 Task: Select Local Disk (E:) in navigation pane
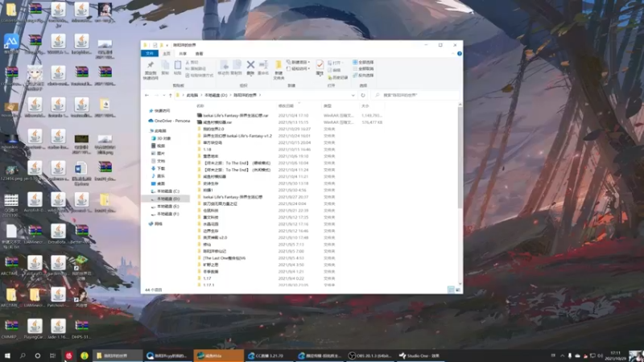point(165,207)
